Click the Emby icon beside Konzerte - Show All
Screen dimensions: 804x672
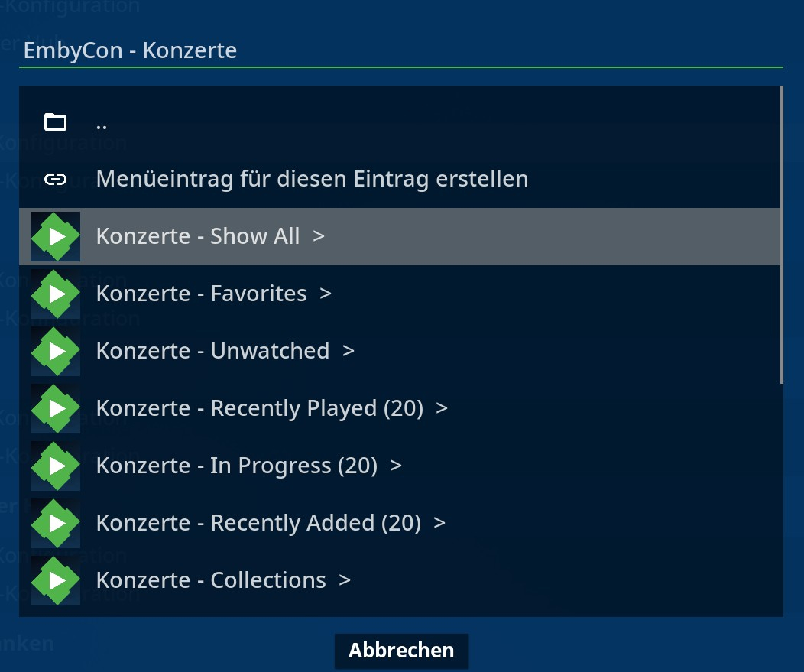(x=55, y=236)
